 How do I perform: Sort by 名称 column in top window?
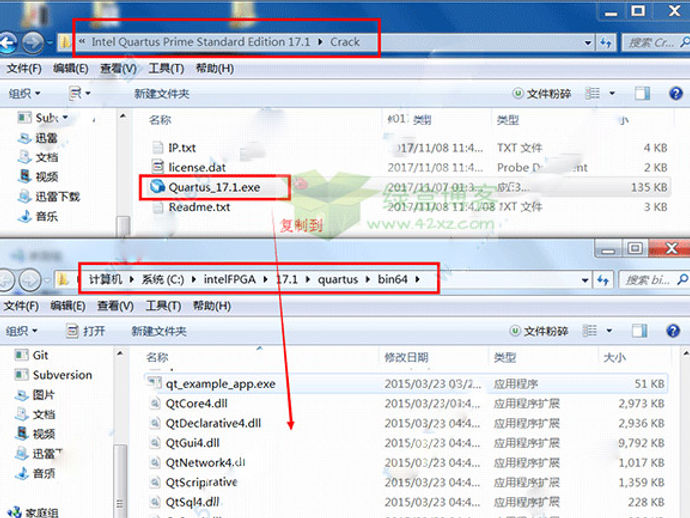[160, 120]
